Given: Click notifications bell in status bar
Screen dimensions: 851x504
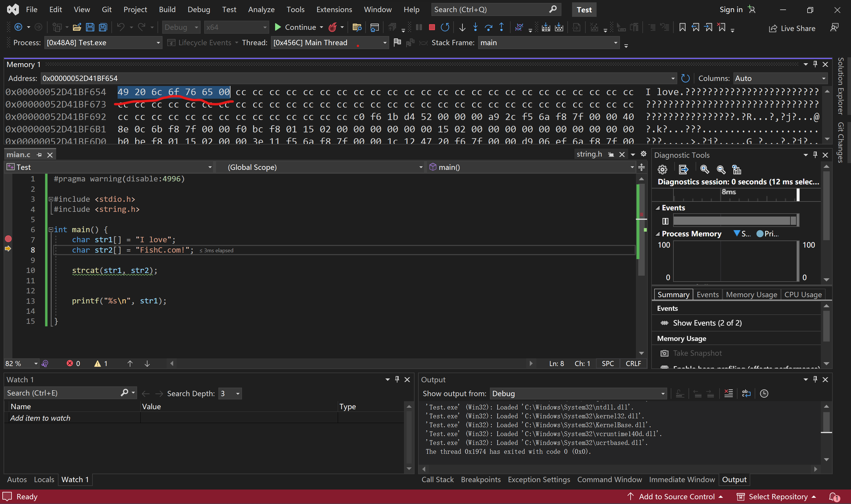Looking at the screenshot, I should 834,497.
